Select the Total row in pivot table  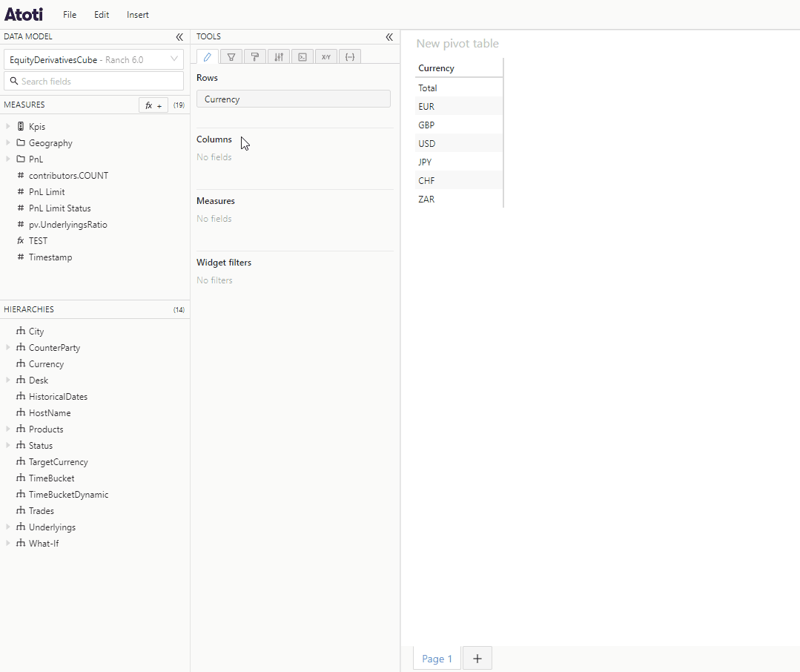(459, 88)
